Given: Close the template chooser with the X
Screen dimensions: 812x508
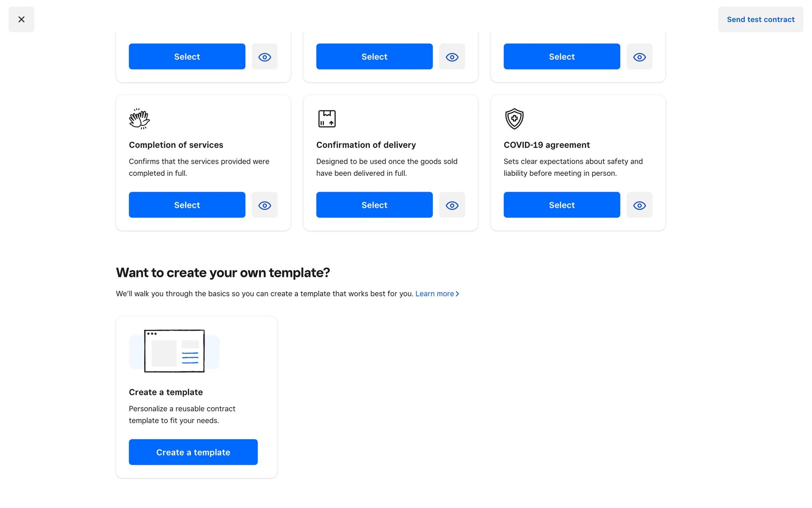Looking at the screenshot, I should pos(21,19).
